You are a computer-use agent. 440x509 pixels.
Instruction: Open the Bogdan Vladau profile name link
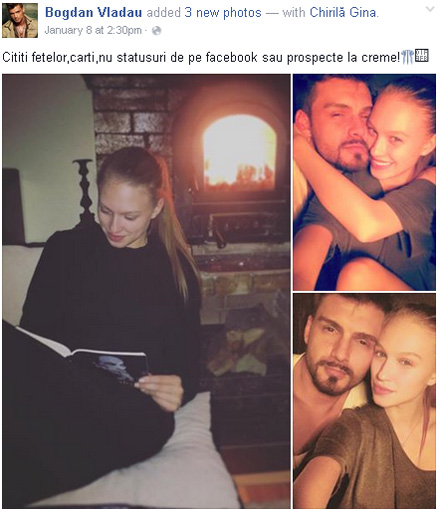point(93,13)
